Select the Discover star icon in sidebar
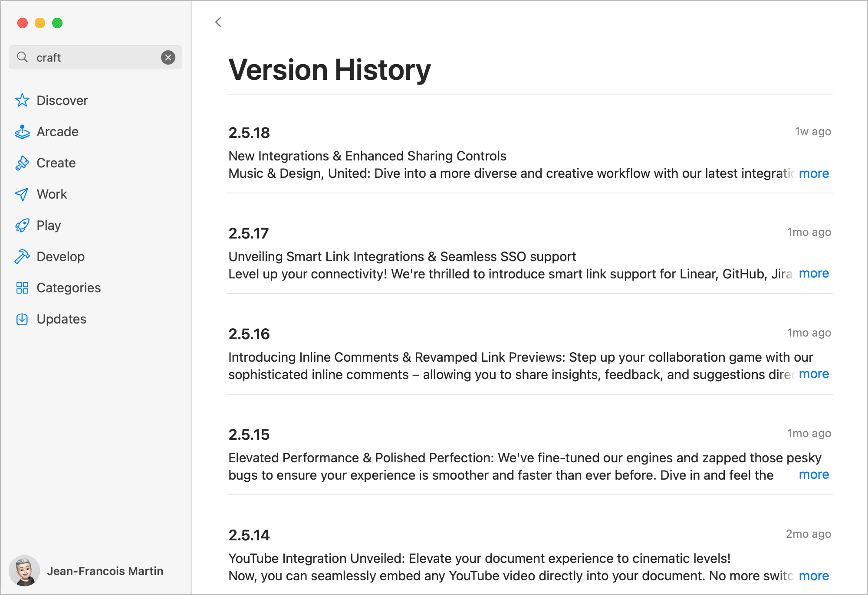Viewport: 868px width, 595px height. (x=22, y=100)
